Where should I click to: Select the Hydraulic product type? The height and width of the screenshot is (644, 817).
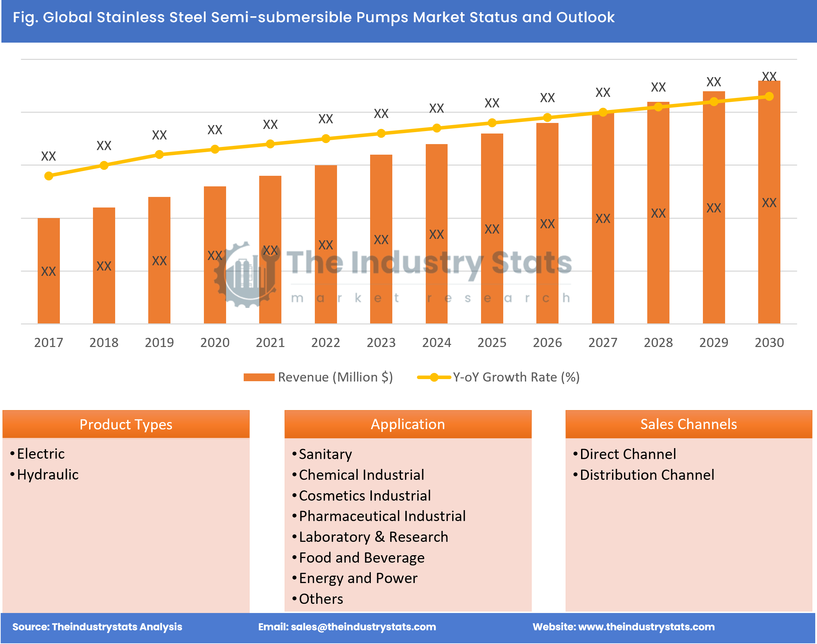(48, 475)
